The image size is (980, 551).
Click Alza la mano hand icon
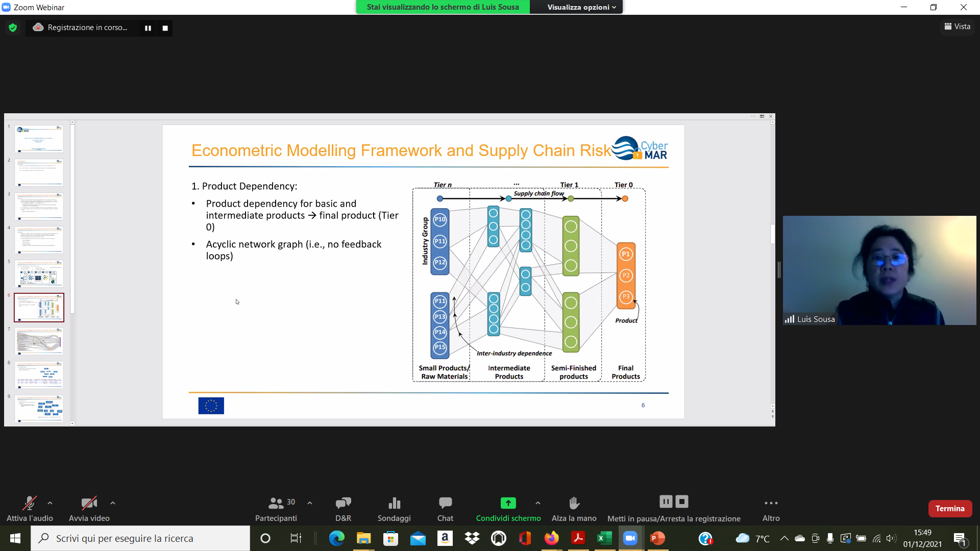tap(574, 503)
